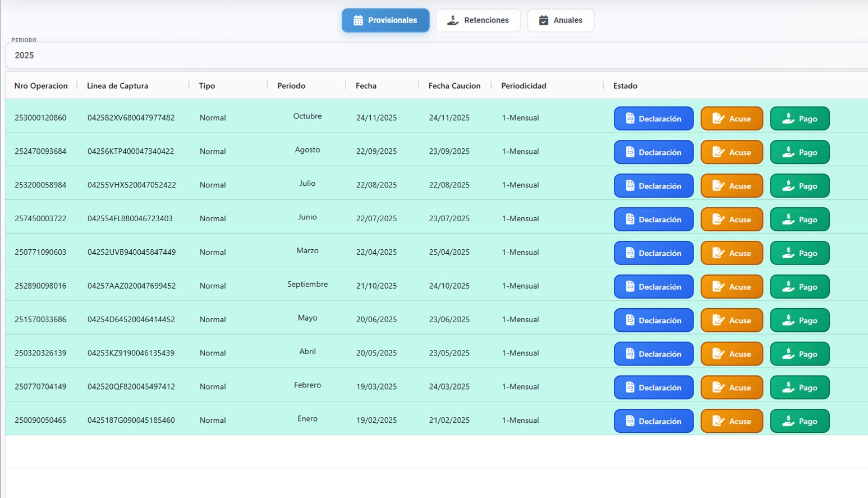Select the row with operation 252470093684
The height and width of the screenshot is (498, 868).
[x=40, y=152]
